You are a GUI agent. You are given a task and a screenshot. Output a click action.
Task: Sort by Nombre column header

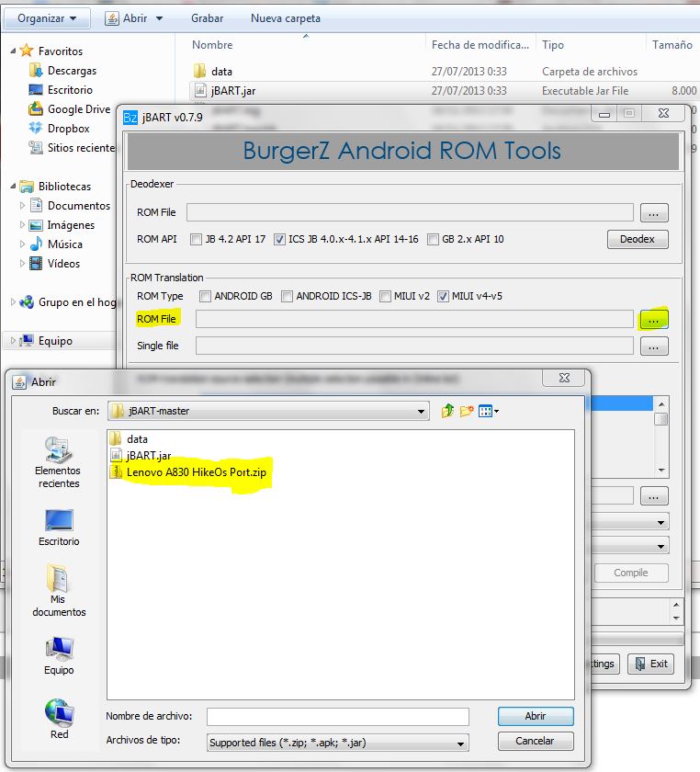[x=212, y=45]
